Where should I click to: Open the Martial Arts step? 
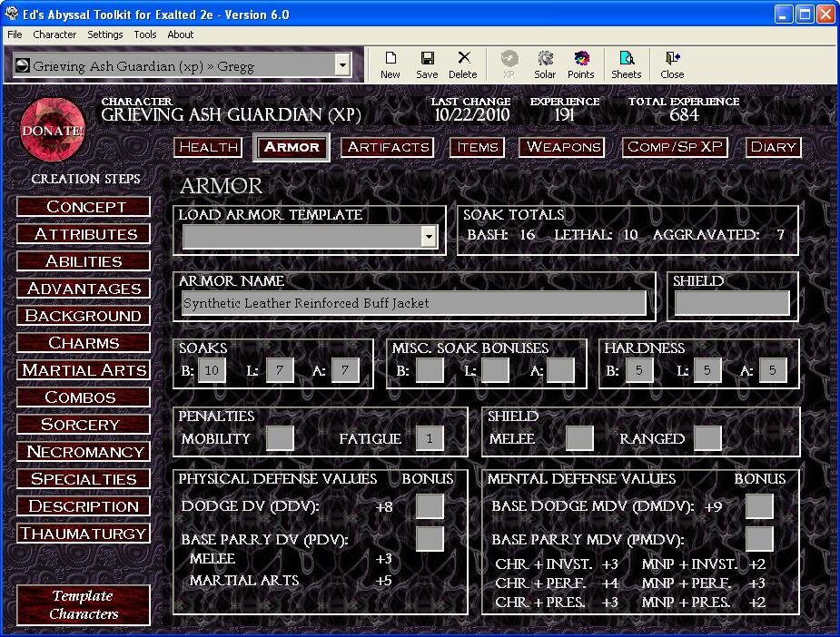[84, 370]
